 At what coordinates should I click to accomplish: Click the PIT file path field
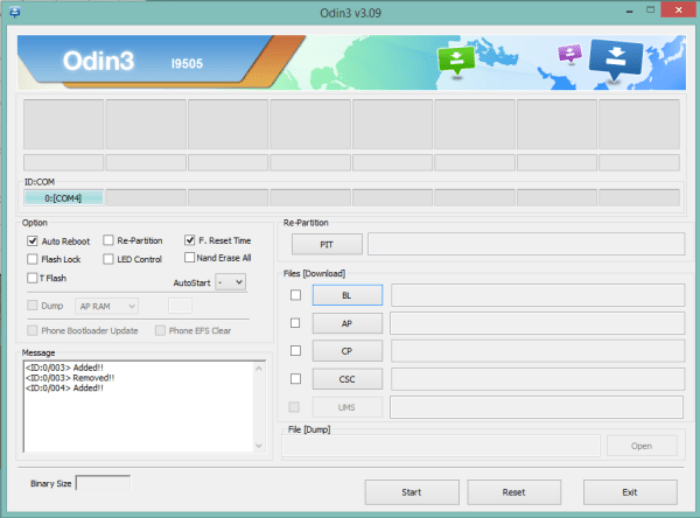point(526,244)
